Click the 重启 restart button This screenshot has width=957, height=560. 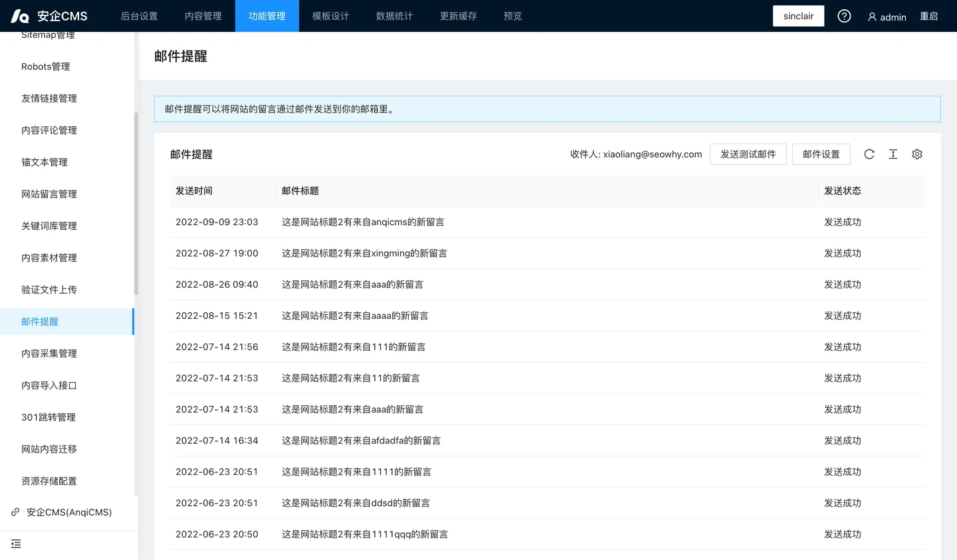point(929,16)
